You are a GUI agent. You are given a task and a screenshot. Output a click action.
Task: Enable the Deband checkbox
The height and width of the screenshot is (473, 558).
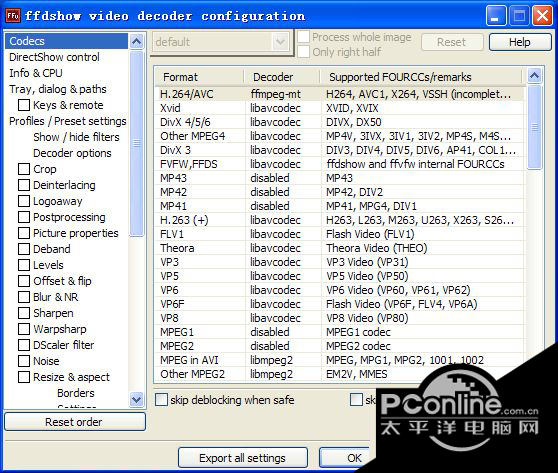[x=24, y=249]
